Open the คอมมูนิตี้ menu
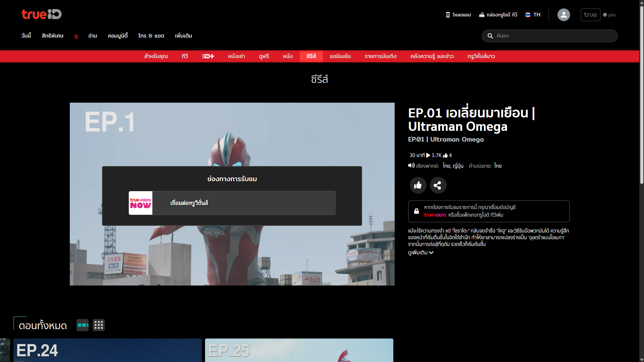Viewport: 644px width, 362px height. (x=118, y=36)
